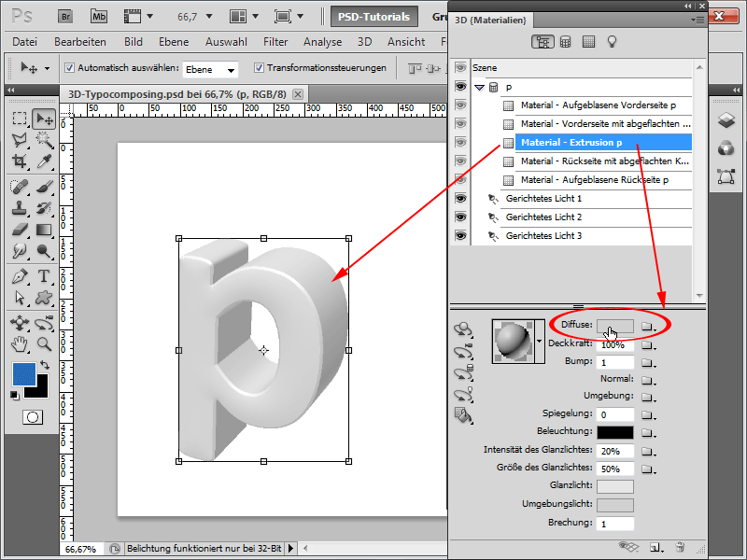Select the Magic Wand tool
747x560 pixels.
tap(44, 139)
